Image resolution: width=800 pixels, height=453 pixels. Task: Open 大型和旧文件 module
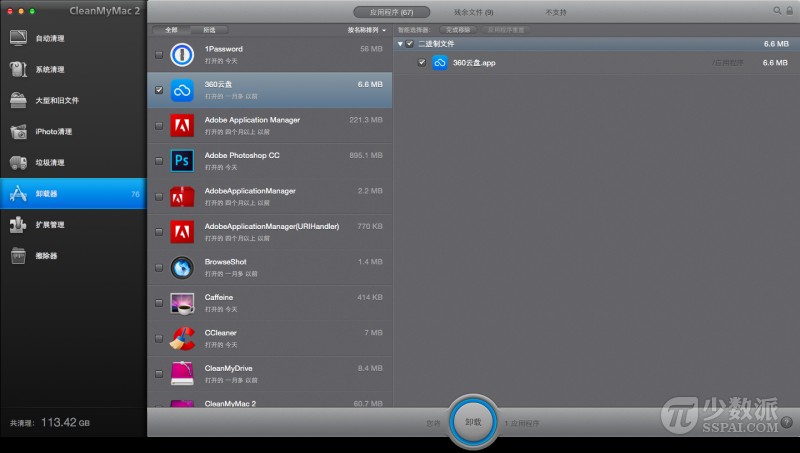pos(73,100)
